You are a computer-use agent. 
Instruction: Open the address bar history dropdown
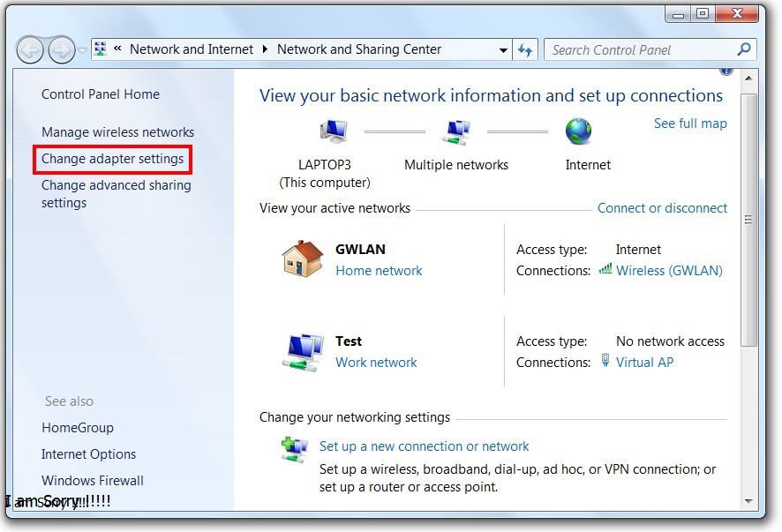503,50
